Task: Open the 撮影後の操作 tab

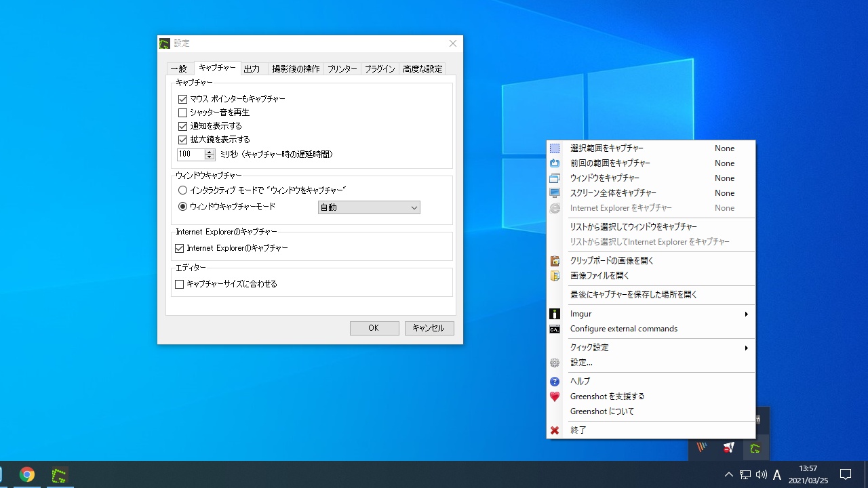Action: pyautogui.click(x=296, y=69)
